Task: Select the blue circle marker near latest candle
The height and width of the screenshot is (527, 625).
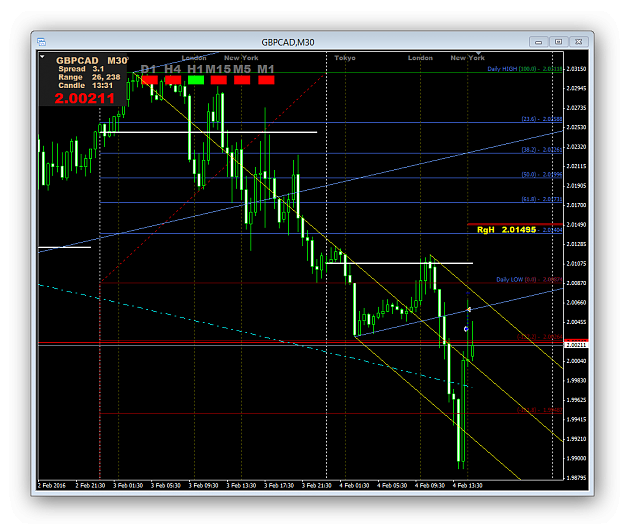Action: click(466, 329)
